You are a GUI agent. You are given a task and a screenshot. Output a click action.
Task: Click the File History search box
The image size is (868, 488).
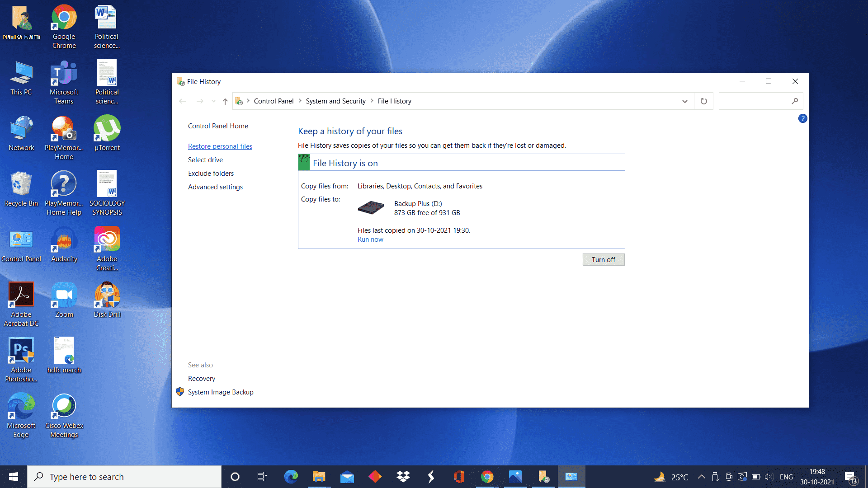[759, 101]
